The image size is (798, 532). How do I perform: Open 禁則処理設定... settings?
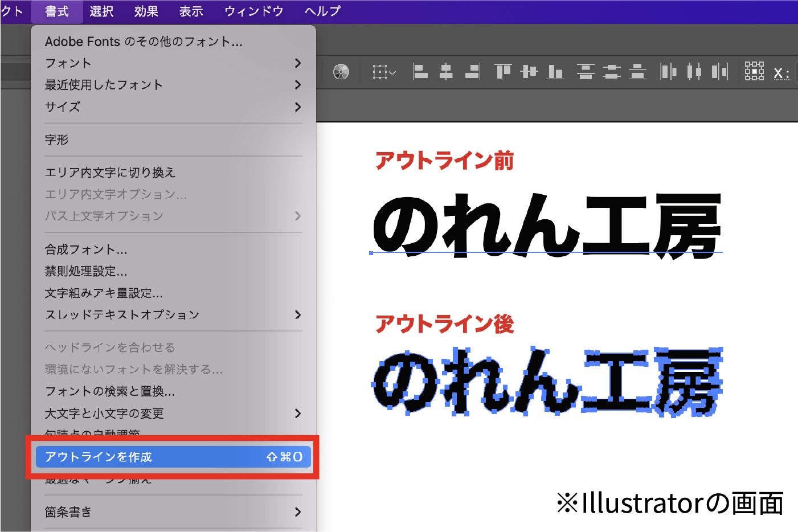click(x=173, y=271)
